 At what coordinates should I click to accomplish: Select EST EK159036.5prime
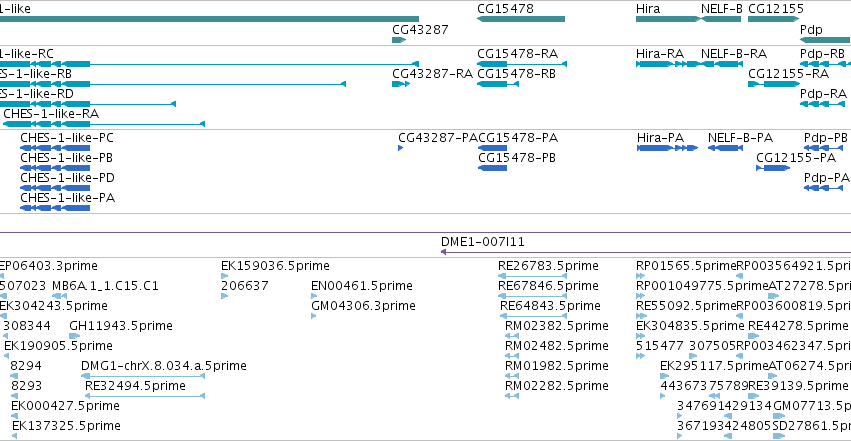[x=224, y=276]
